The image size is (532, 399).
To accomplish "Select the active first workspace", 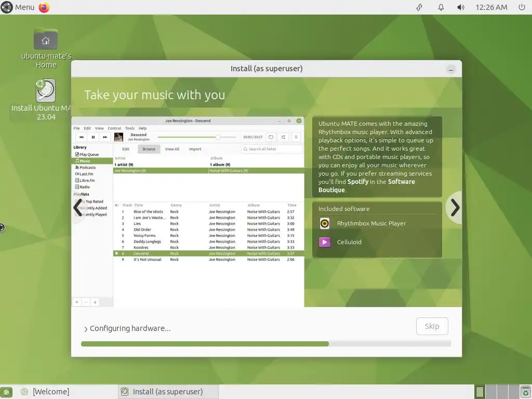I will [x=480, y=392].
